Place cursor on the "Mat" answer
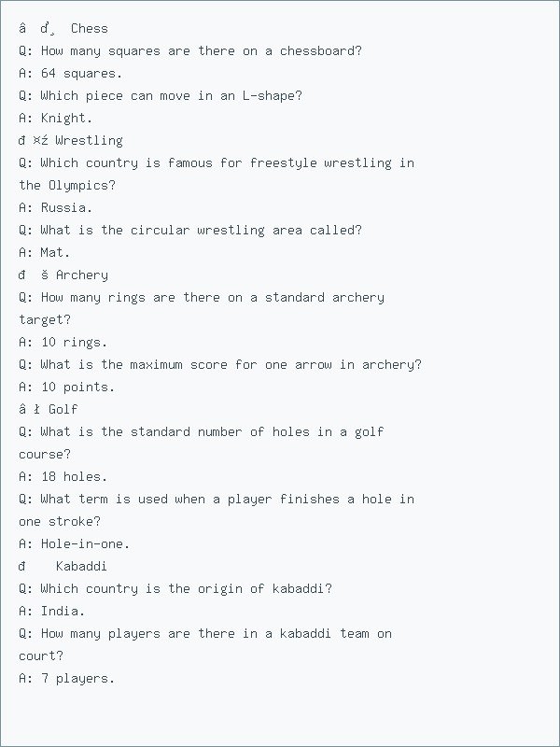Screen dimensions: 560x747 [55, 252]
